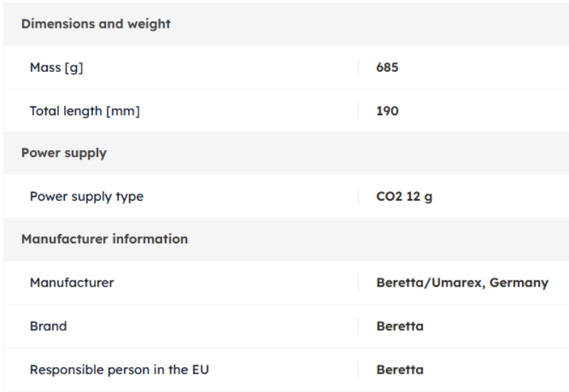Click Responsible person in the EU label
Viewport: 569px width, 392px height.
pyautogui.click(x=119, y=370)
